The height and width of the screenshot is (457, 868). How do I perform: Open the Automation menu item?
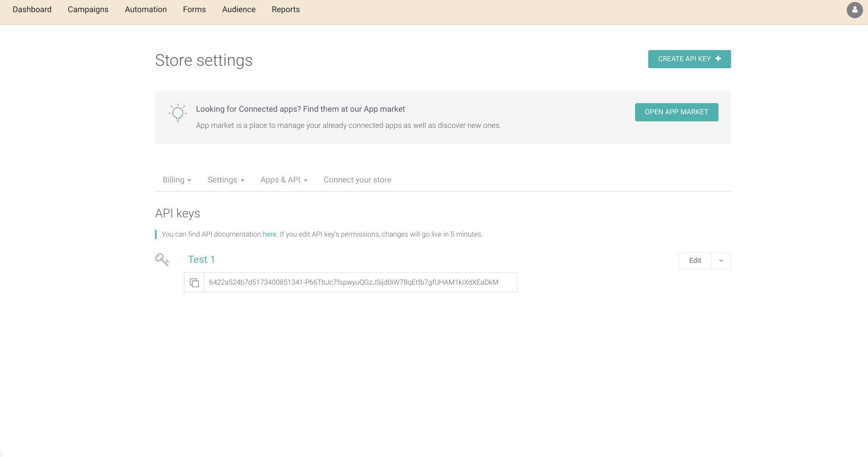146,9
